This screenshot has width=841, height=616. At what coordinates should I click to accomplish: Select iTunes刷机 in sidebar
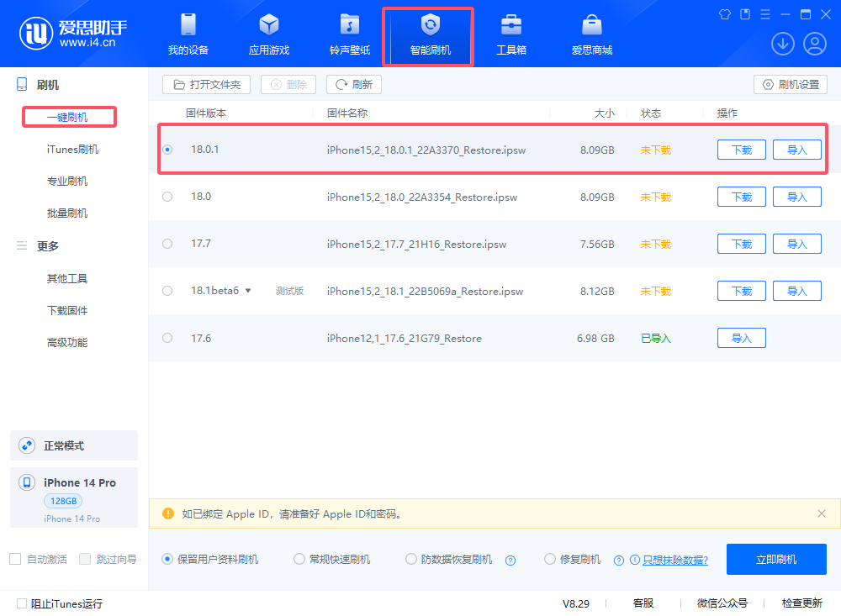click(x=73, y=149)
